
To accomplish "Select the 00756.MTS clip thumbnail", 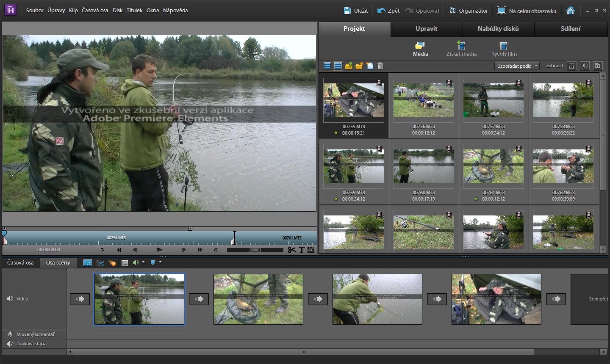I will click(x=424, y=100).
